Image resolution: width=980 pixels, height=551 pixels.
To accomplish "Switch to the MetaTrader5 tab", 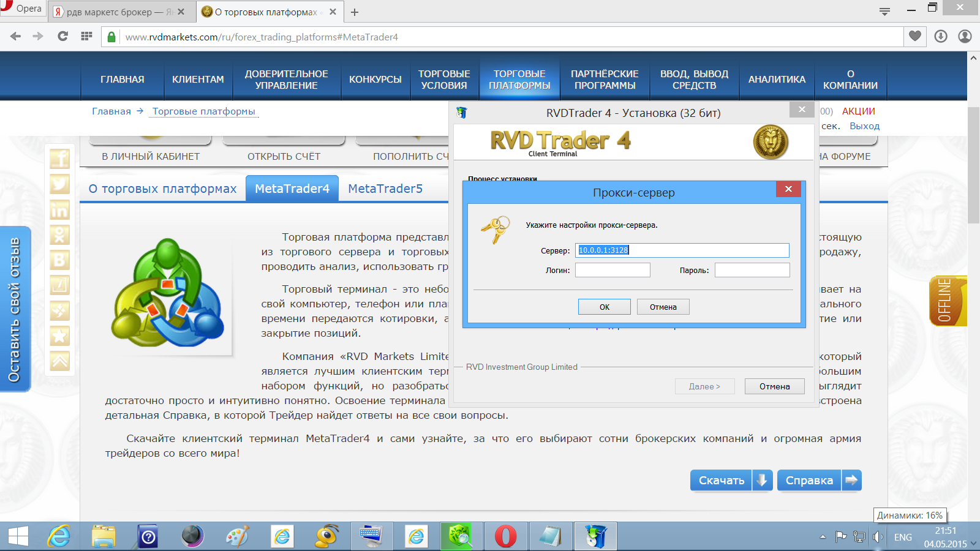I will (x=385, y=189).
